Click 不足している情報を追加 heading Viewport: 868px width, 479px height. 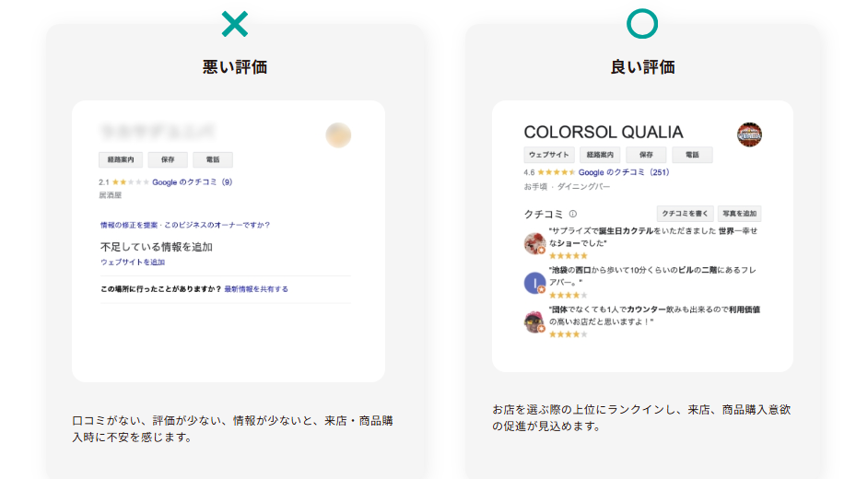[x=157, y=247]
